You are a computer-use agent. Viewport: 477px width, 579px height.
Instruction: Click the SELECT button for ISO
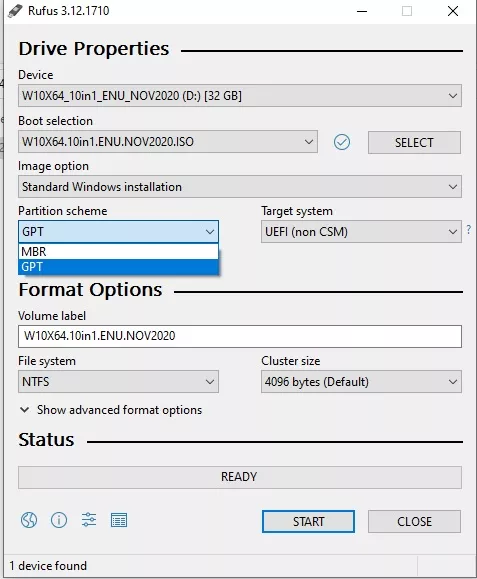click(414, 143)
